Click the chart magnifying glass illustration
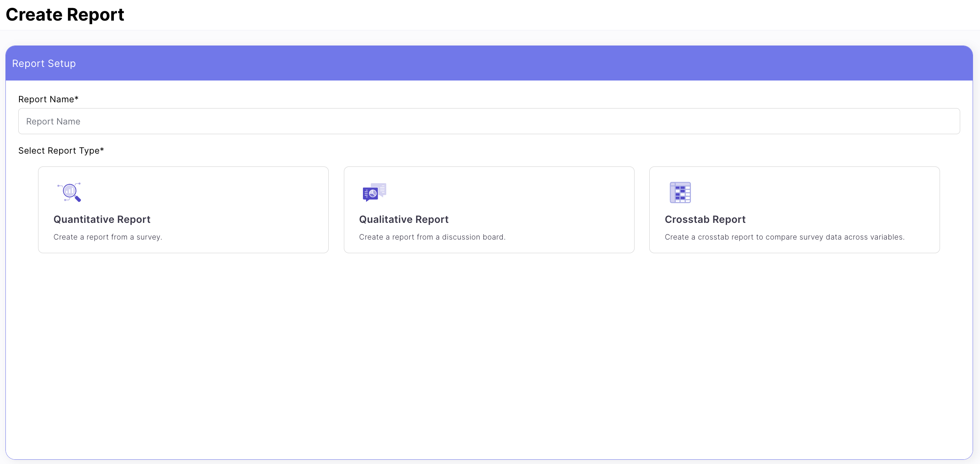The height and width of the screenshot is (464, 980). tap(70, 192)
